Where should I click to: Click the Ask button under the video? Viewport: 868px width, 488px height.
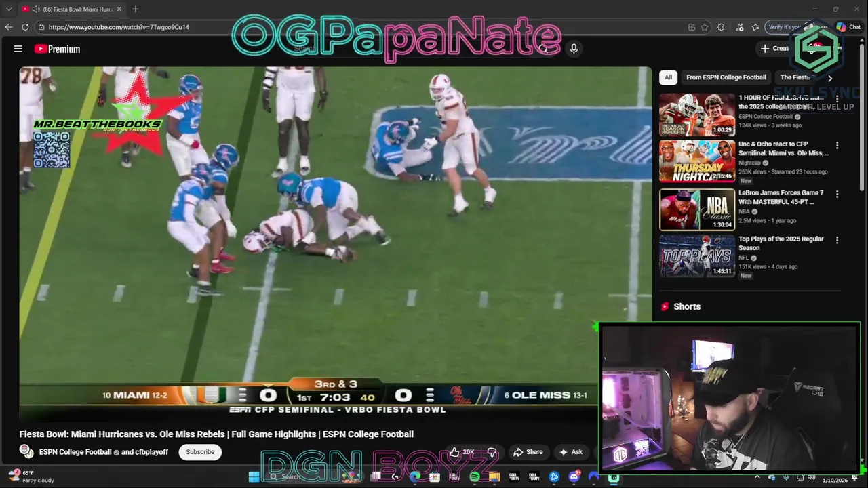(x=571, y=452)
